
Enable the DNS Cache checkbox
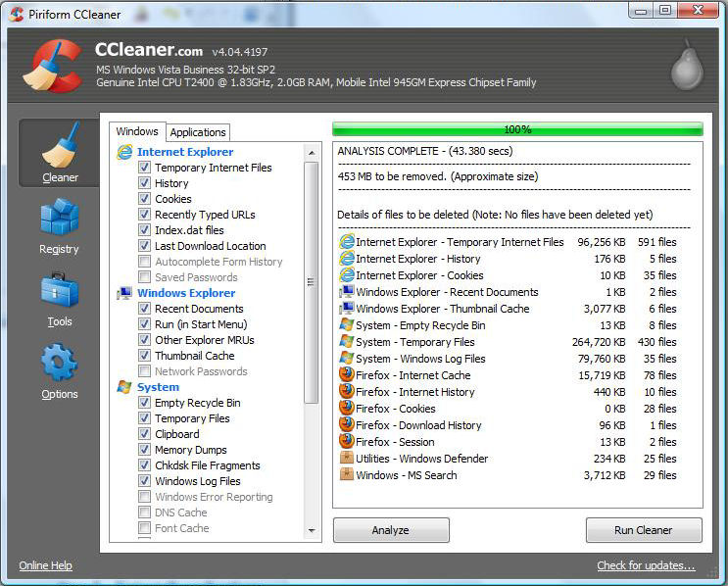point(145,513)
